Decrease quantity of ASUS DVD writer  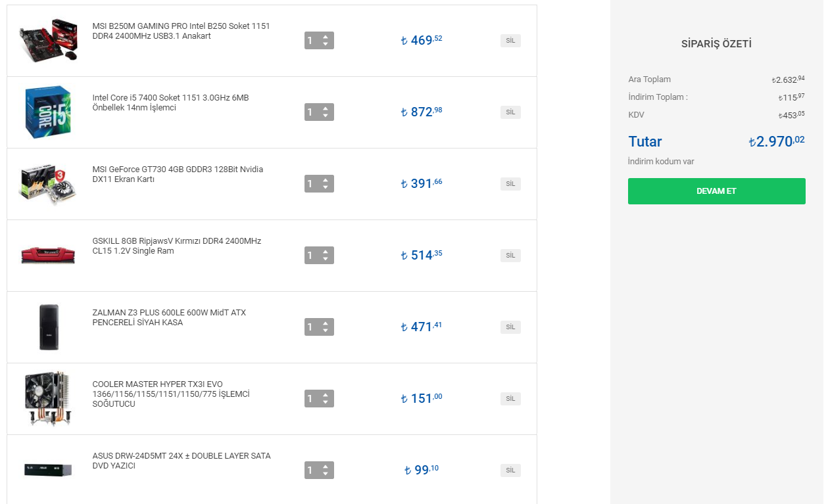click(x=326, y=474)
